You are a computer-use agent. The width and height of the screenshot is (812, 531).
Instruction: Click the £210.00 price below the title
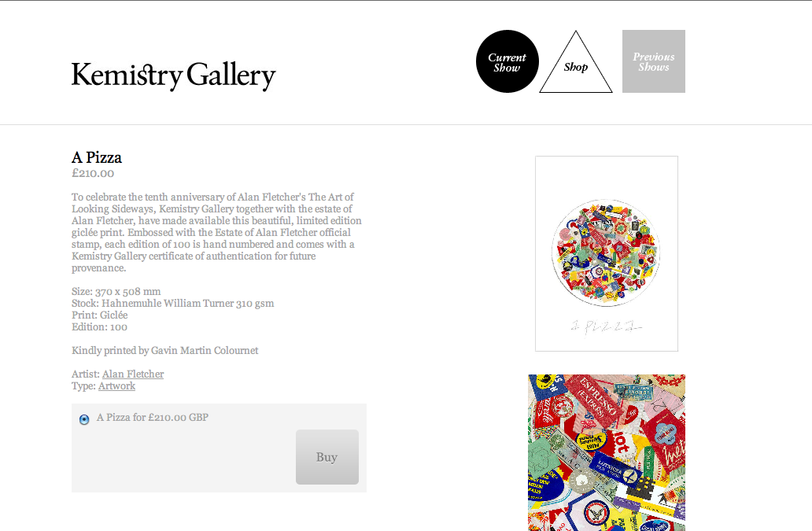point(93,173)
